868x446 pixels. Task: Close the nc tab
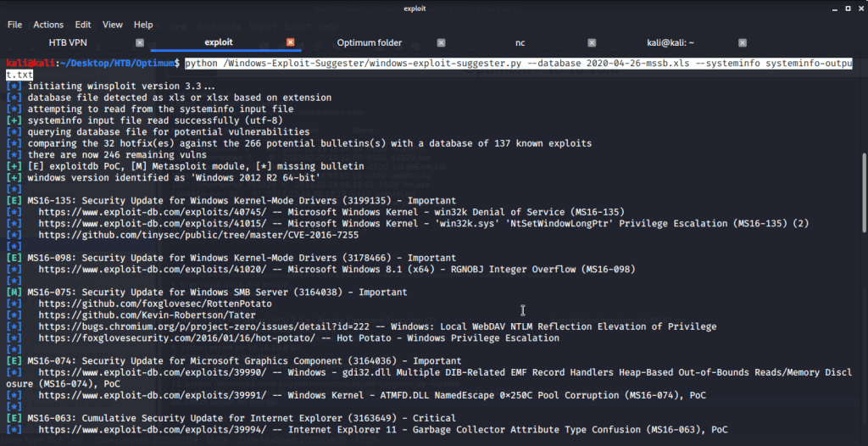pyautogui.click(x=591, y=42)
